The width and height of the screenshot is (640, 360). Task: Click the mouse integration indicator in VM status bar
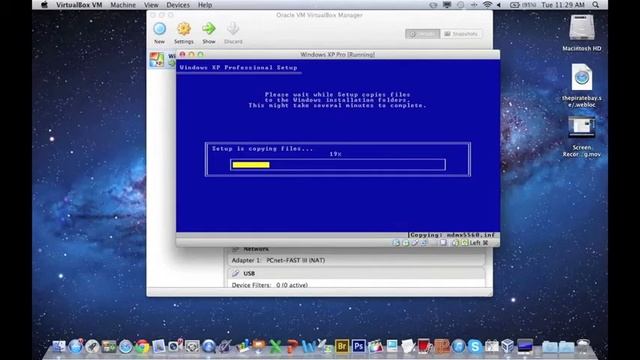coord(455,243)
